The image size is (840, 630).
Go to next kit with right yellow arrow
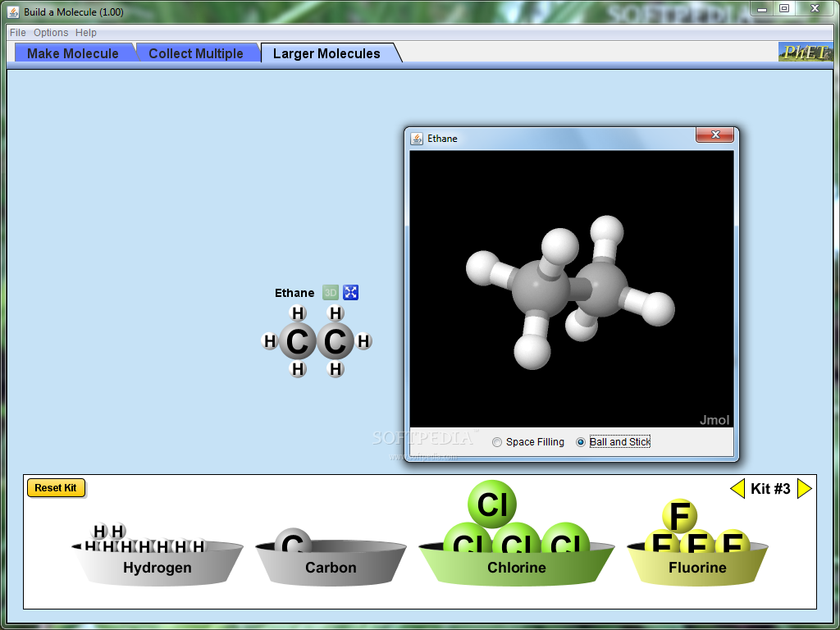pyautogui.click(x=805, y=489)
